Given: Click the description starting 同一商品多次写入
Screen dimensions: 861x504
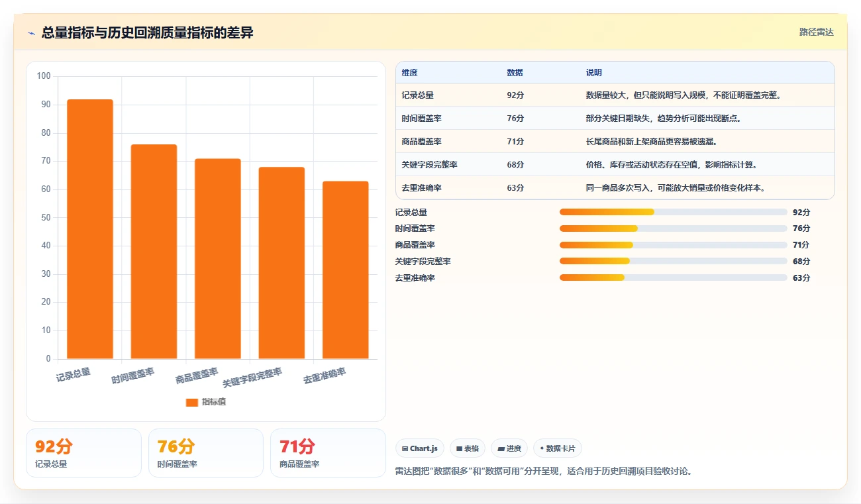Looking at the screenshot, I should point(676,188).
